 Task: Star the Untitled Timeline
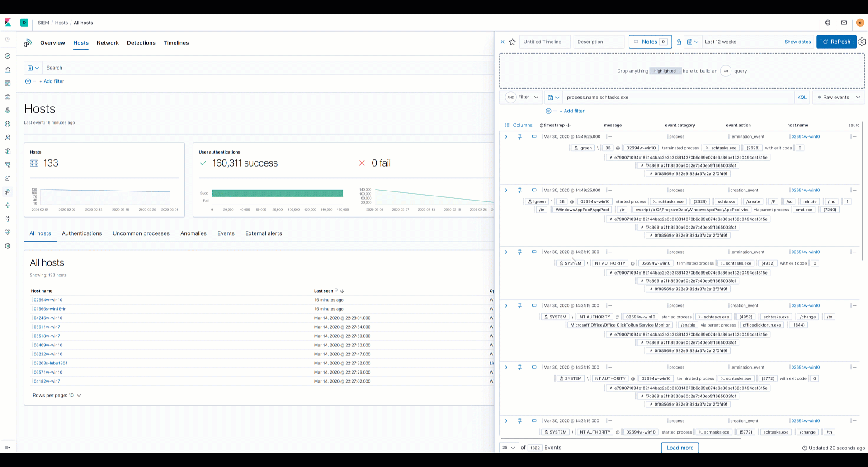512,42
